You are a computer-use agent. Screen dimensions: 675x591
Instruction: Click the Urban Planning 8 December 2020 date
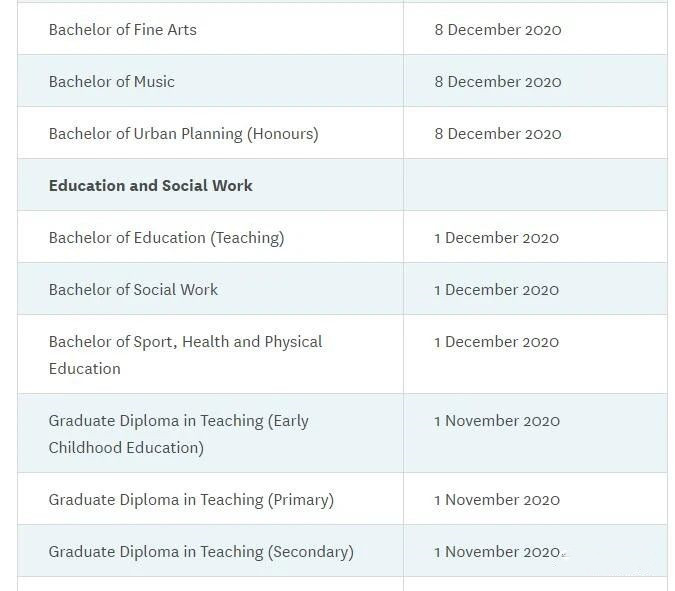point(498,134)
